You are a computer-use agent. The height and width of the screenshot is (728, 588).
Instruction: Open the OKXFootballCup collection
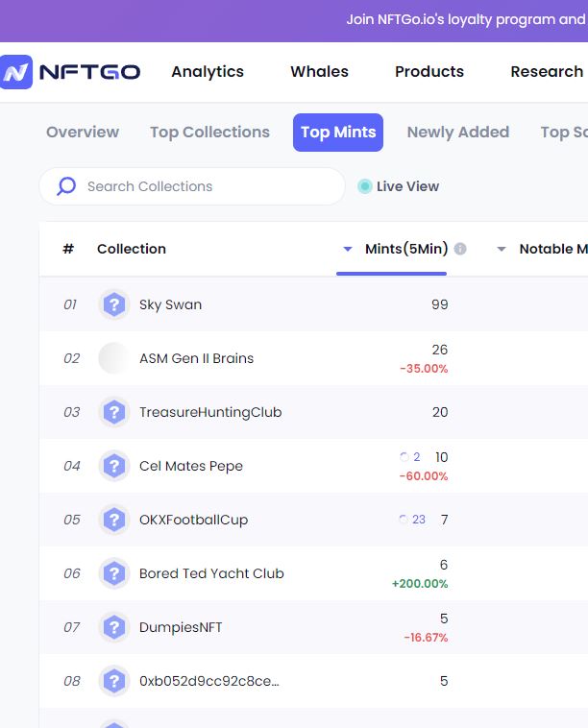(194, 520)
